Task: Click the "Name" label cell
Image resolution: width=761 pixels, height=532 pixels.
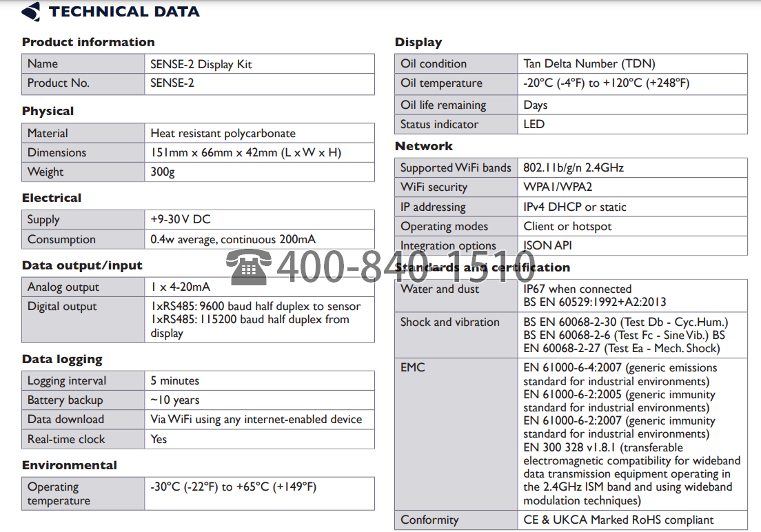Action: pos(83,63)
